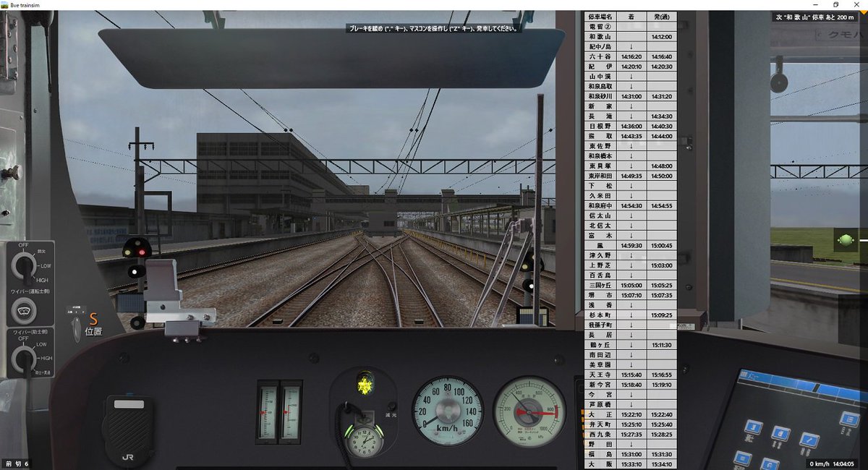
Task: Tap the pen-marked blue monitor button
Action: 809,440
